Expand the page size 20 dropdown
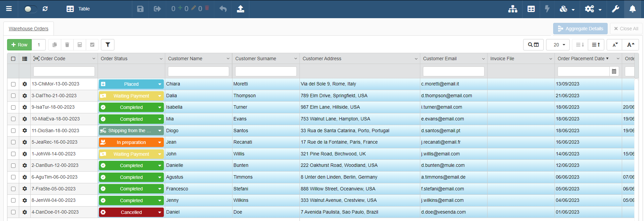Image resolution: width=644 pixels, height=221 pixels. 558,45
